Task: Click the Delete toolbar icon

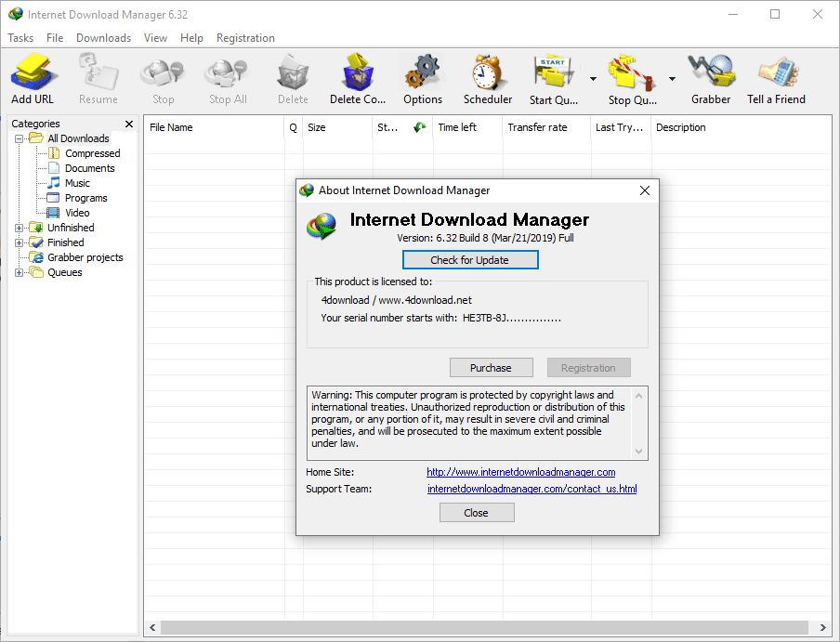Action: (x=293, y=72)
